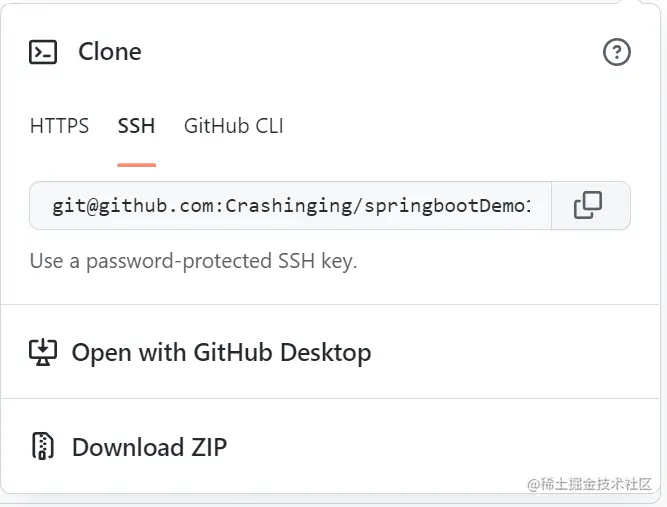Switch to the HTTPS tab
The width and height of the screenshot is (667, 507).
(x=59, y=126)
